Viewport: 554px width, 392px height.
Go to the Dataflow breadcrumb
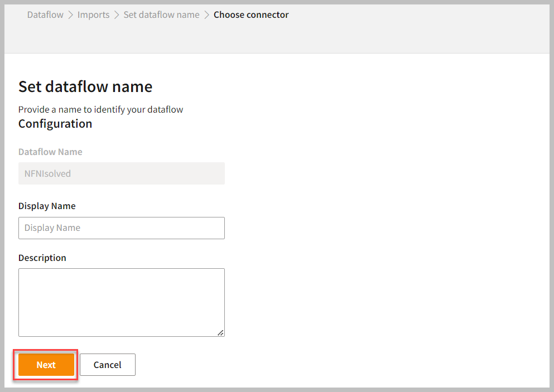[45, 14]
